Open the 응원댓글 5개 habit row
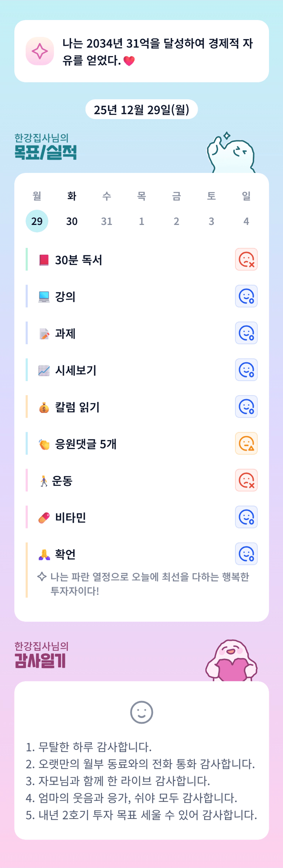This screenshot has width=283, height=868. 86,444
